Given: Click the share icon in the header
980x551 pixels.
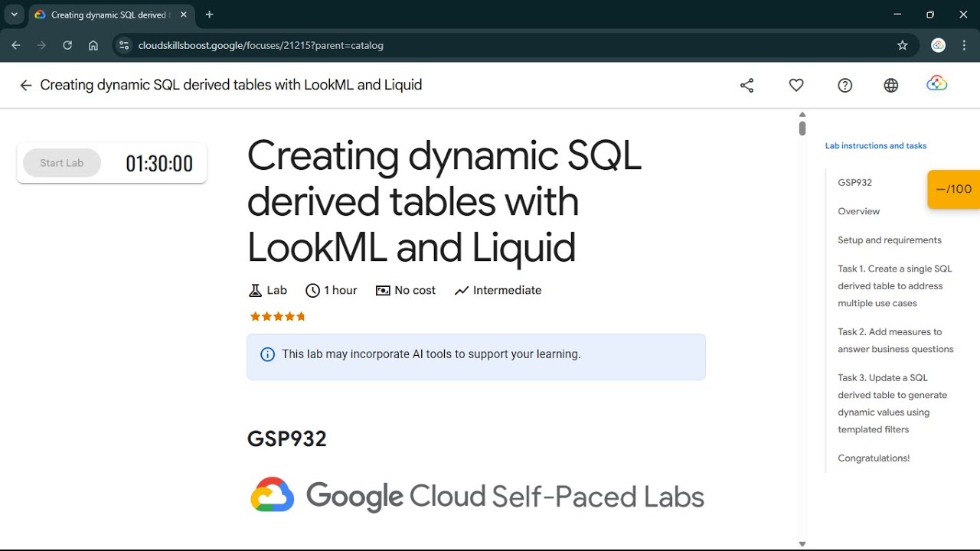Looking at the screenshot, I should click(747, 86).
